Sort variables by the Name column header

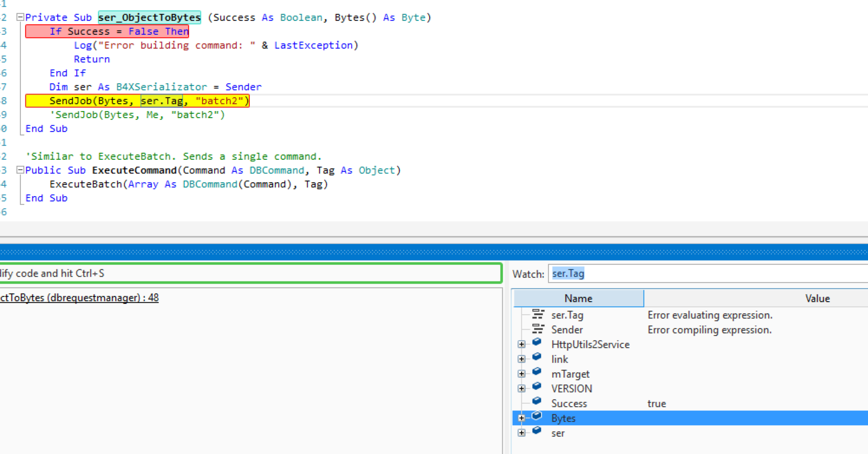pyautogui.click(x=578, y=298)
